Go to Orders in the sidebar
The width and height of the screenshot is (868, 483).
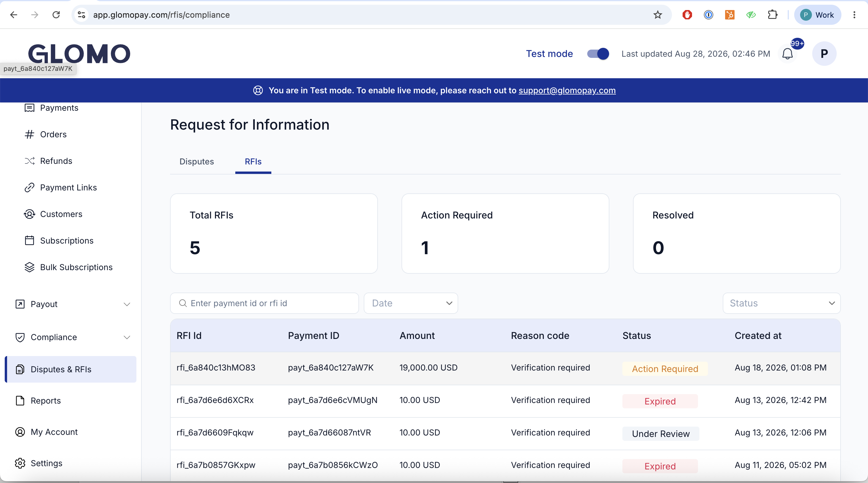point(53,135)
